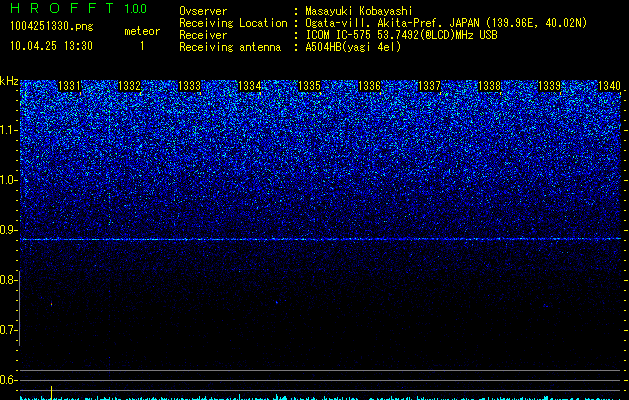Click the ICOM IC-575 receiver text
629x400 pixels.
[401, 35]
